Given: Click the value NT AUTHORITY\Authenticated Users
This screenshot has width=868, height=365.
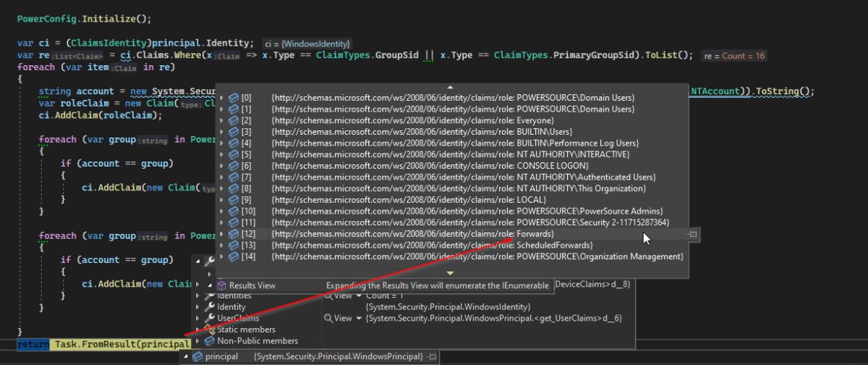Looking at the screenshot, I should coord(586,177).
